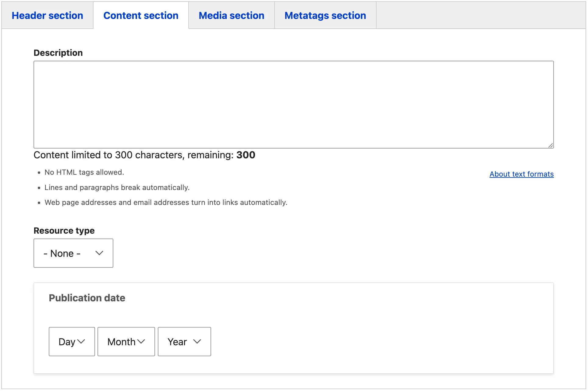Click the chevron arrow in Resource type select
The width and height of the screenshot is (588, 391).
[99, 253]
